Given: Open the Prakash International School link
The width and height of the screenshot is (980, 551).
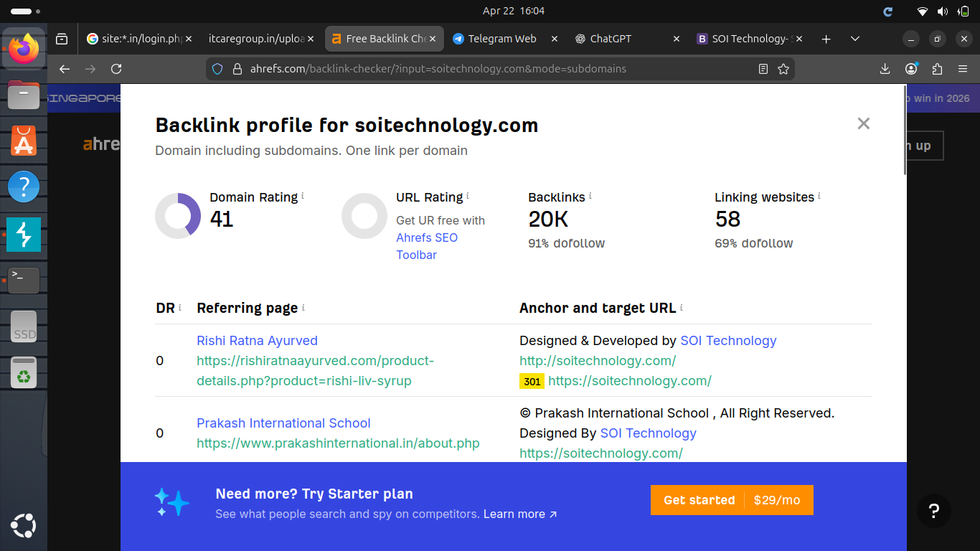Looking at the screenshot, I should click(283, 423).
